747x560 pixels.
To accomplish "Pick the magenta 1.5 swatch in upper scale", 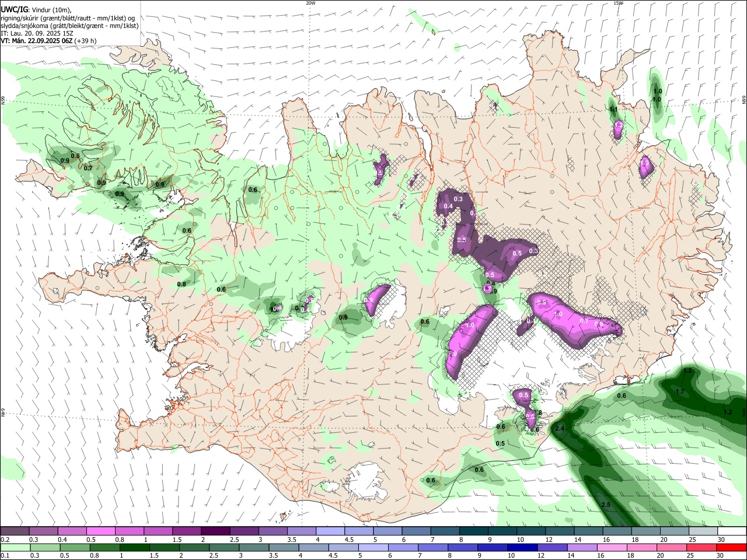I will tap(186, 531).
